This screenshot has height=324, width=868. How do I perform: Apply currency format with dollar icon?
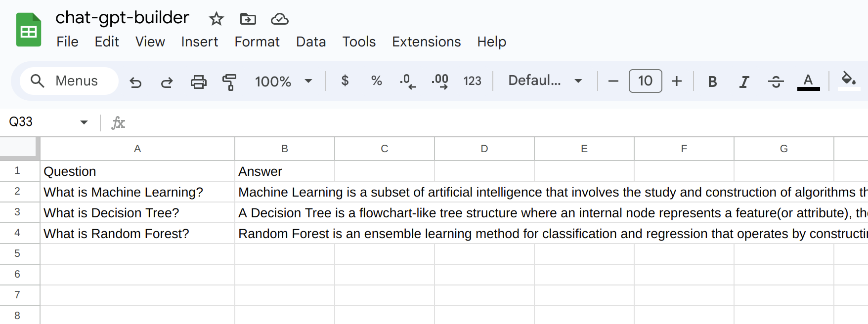345,81
